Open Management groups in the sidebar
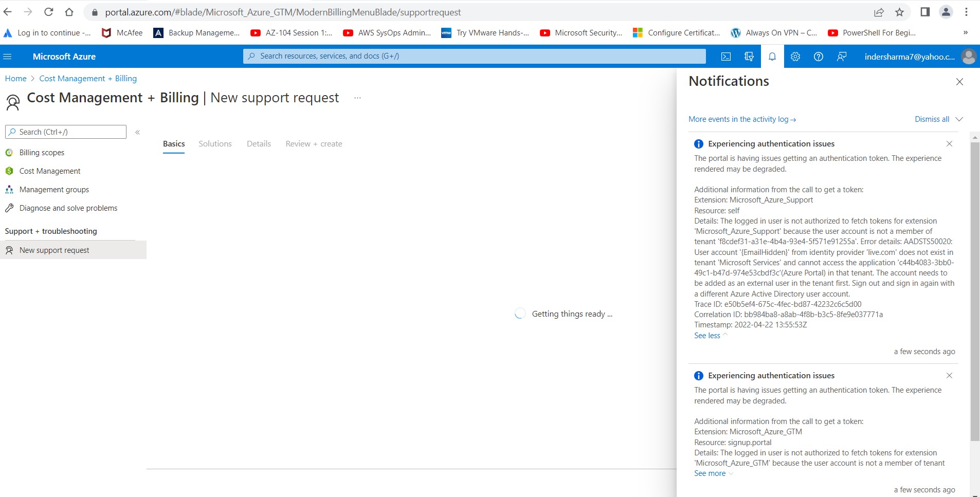 point(54,189)
